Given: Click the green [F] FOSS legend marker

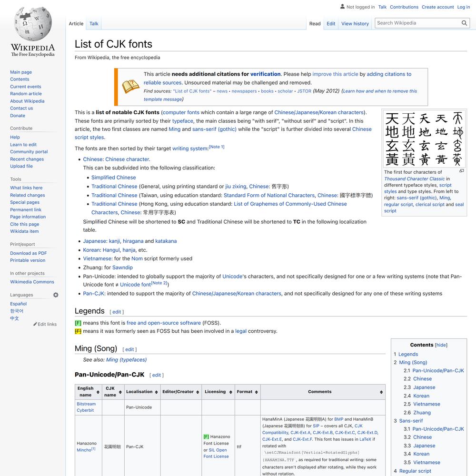Looking at the screenshot, I should coord(78,323).
